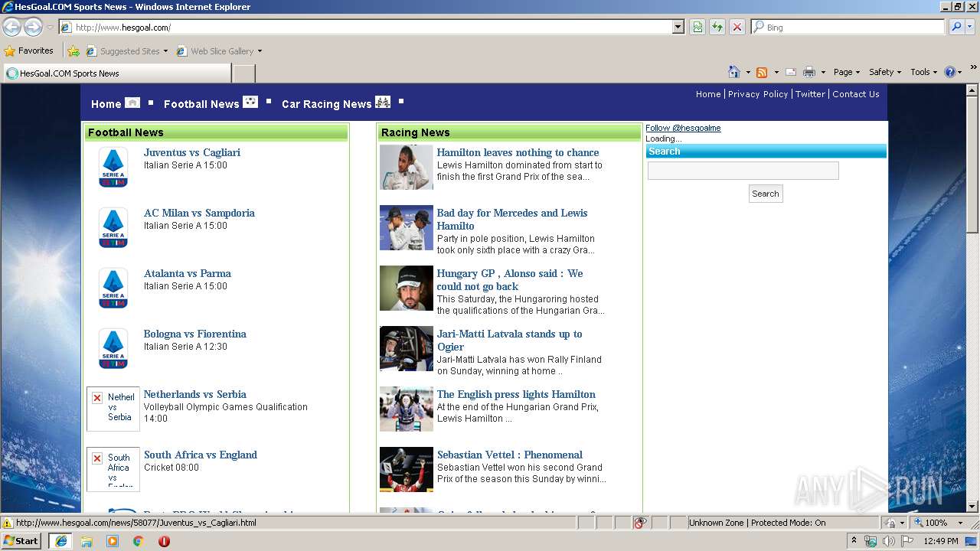Screen dimensions: 980x551
Task: Click the site Search button
Action: pos(766,194)
